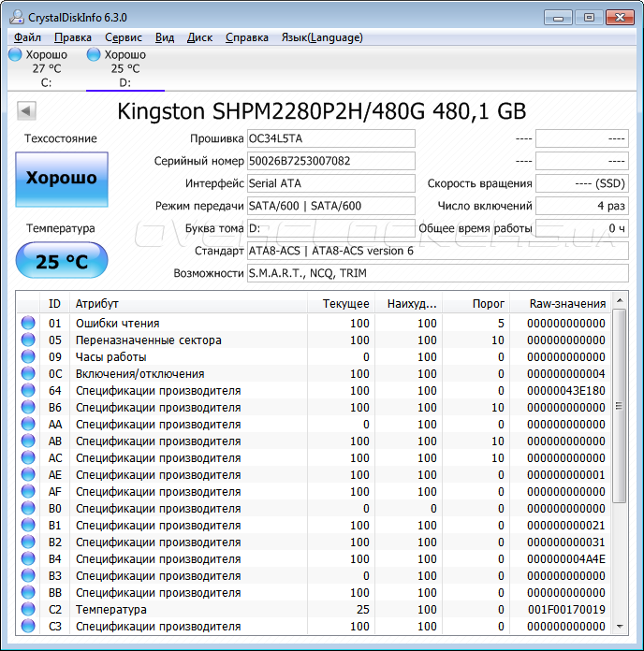This screenshot has width=644, height=651.
Task: Open the Правка menu
Action: (x=73, y=37)
